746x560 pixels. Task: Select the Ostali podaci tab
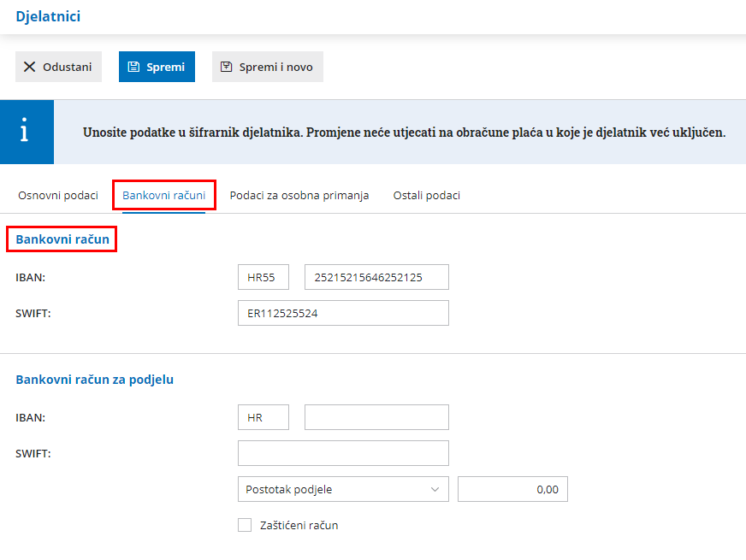tap(428, 195)
